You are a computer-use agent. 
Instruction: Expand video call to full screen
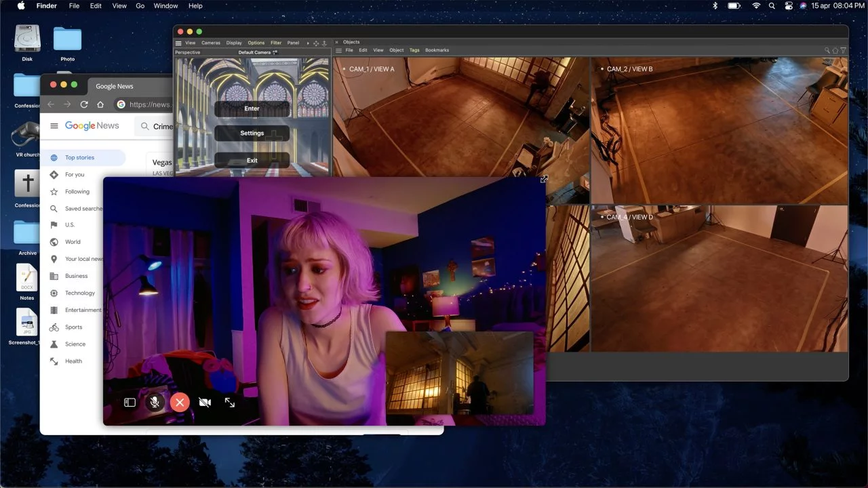coord(230,403)
